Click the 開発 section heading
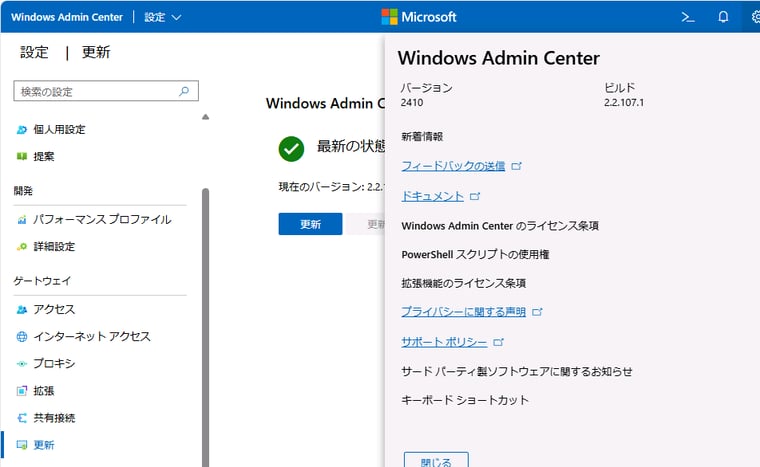 (x=23, y=191)
